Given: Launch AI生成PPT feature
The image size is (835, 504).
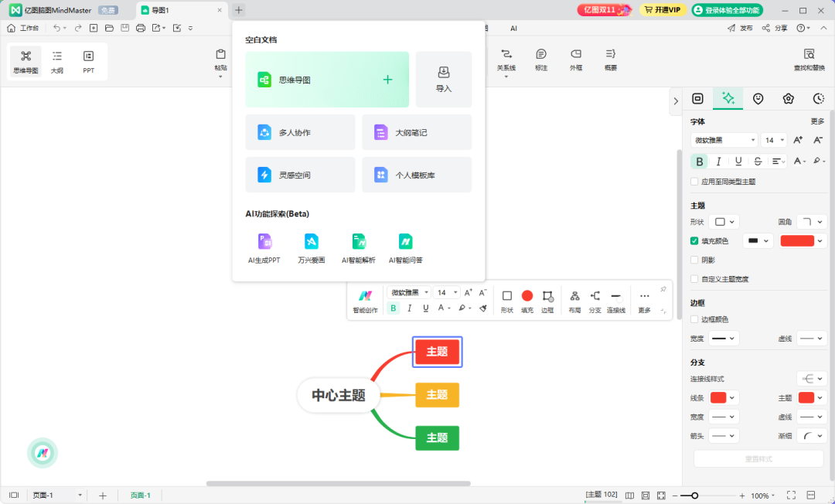Looking at the screenshot, I should (x=264, y=247).
